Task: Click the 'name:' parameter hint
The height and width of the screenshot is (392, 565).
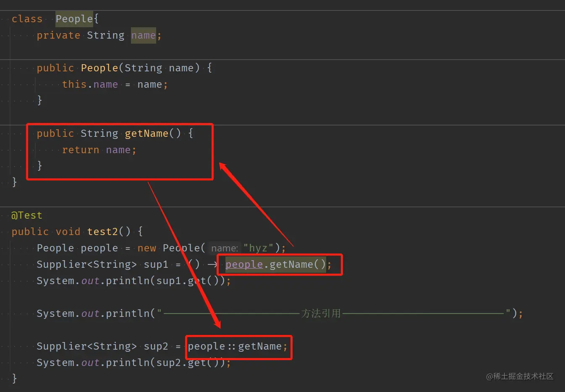Action: [225, 248]
